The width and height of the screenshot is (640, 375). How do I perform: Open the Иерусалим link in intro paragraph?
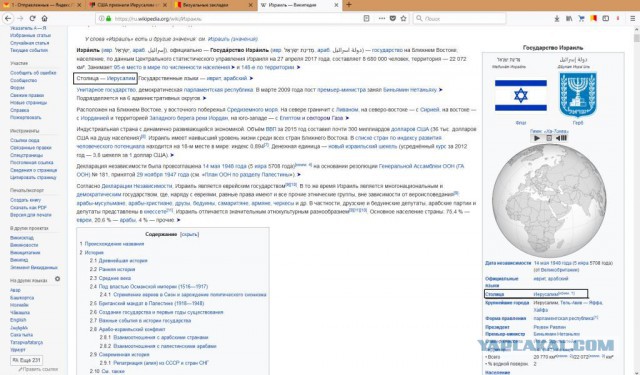click(121, 78)
